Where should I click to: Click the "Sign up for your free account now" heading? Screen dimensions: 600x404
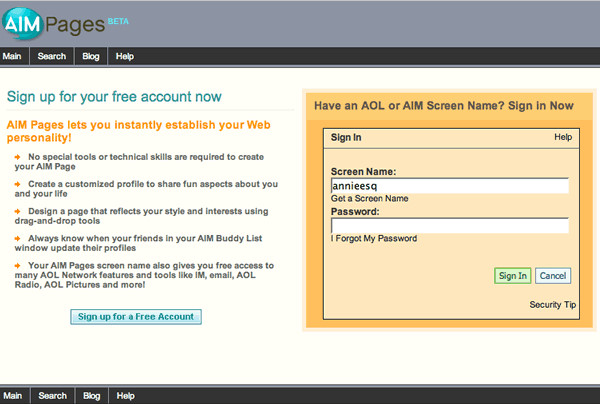coord(114,97)
